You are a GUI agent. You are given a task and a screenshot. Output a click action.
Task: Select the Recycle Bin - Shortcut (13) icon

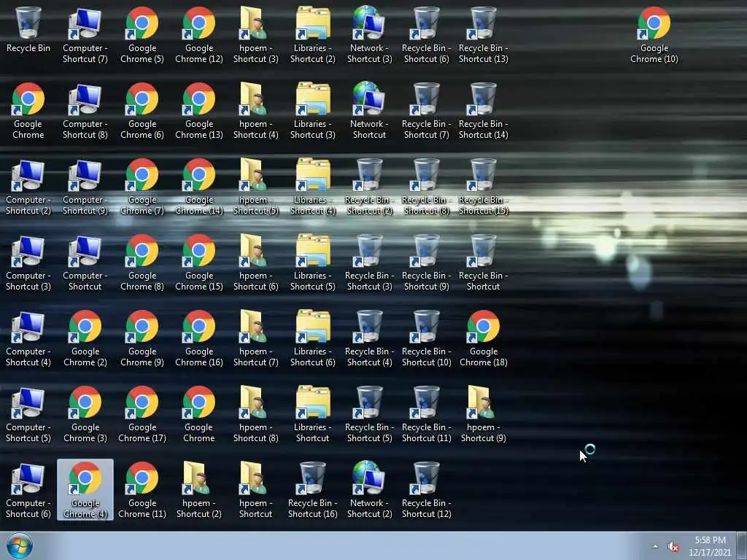[483, 35]
